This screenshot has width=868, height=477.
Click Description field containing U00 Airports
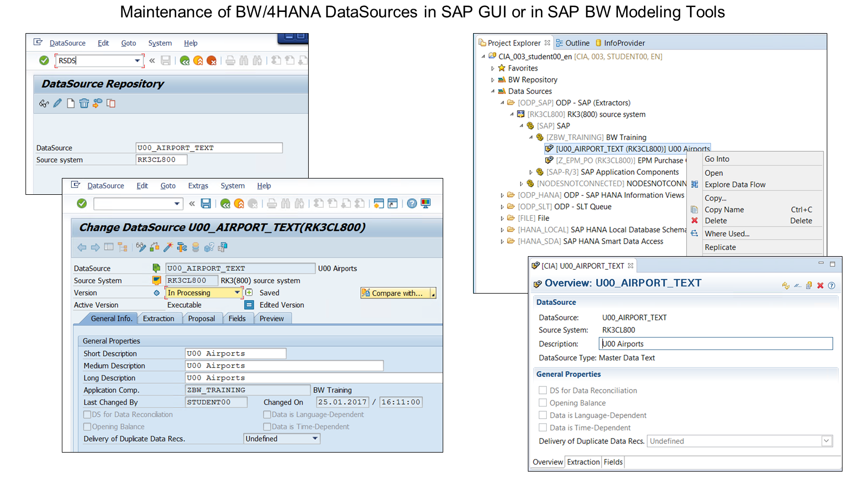coord(716,344)
